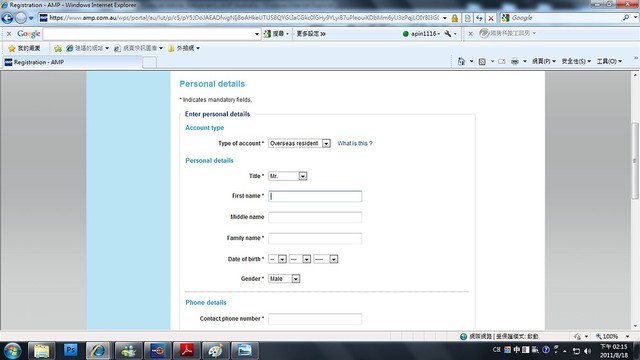Image resolution: width=640 pixels, height=360 pixels.
Task: Click the RSS feeds icon in command bar
Action: tap(482, 61)
